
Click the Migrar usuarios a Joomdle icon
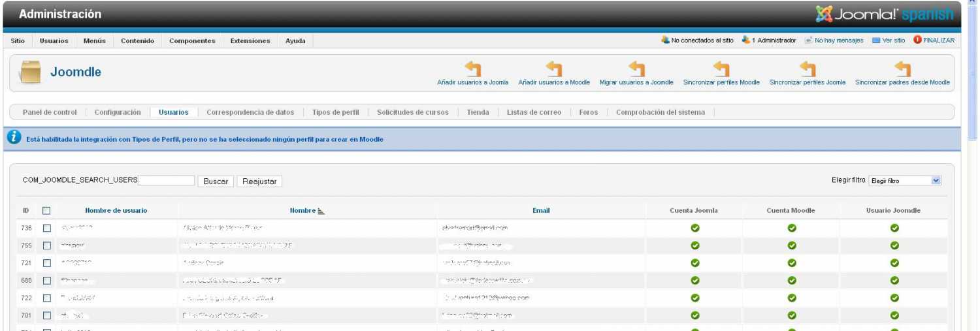[x=636, y=69]
